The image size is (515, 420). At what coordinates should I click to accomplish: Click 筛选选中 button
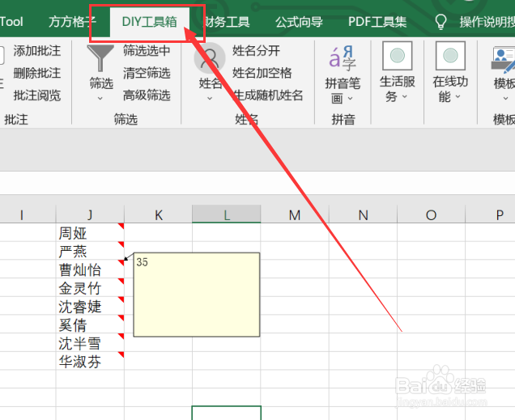coord(147,50)
